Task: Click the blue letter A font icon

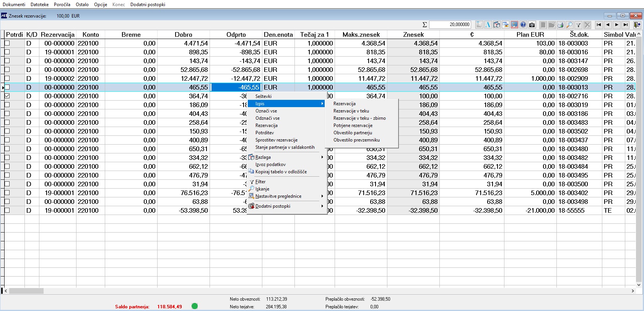Action: click(488, 25)
